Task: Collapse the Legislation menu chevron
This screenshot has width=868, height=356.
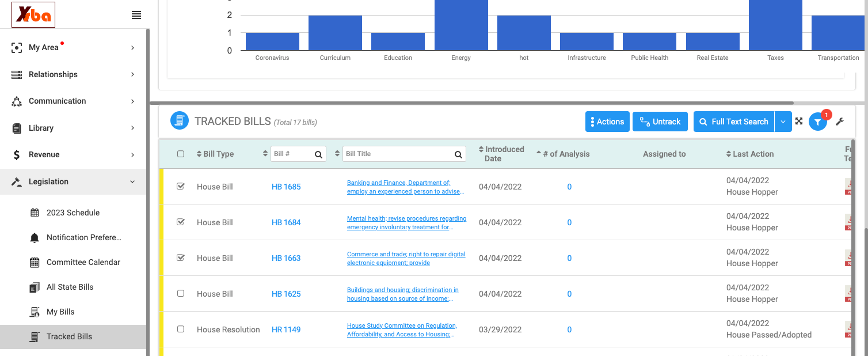Action: (x=132, y=181)
